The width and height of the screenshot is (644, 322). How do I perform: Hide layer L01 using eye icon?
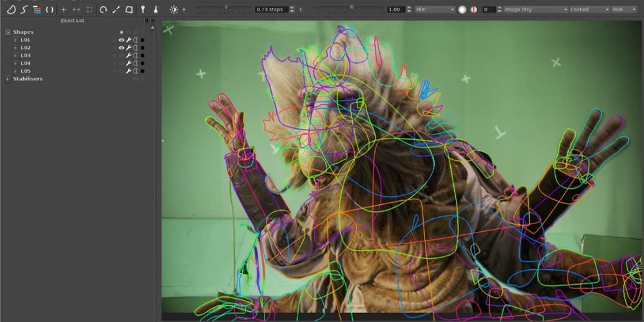pos(121,40)
